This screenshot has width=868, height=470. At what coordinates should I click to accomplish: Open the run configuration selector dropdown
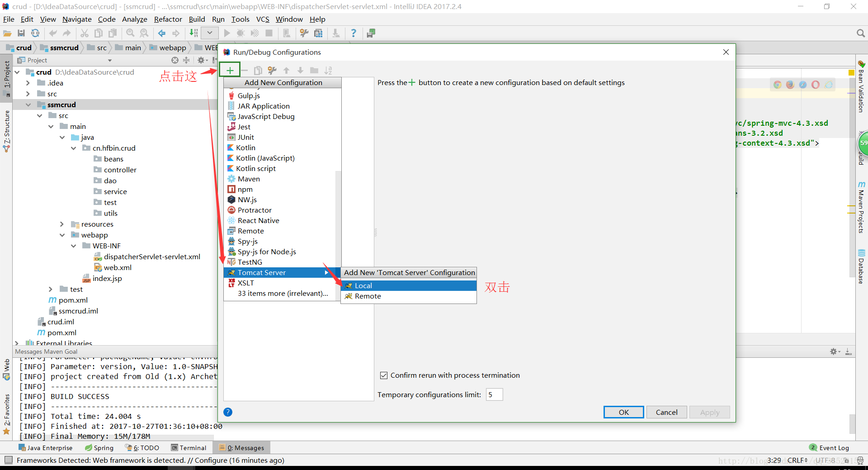click(209, 33)
